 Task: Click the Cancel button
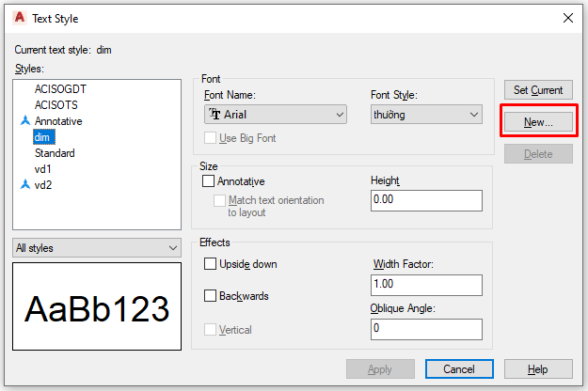459,369
